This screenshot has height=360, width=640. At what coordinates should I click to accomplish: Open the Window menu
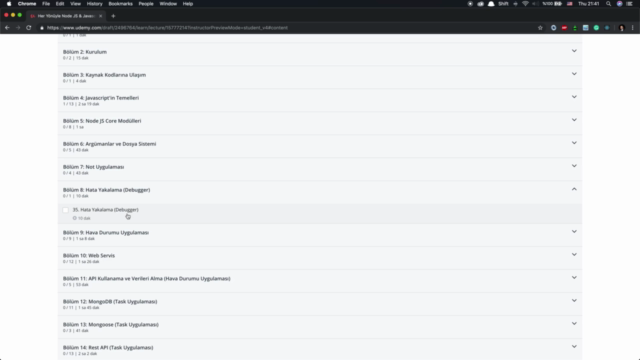(x=168, y=4)
